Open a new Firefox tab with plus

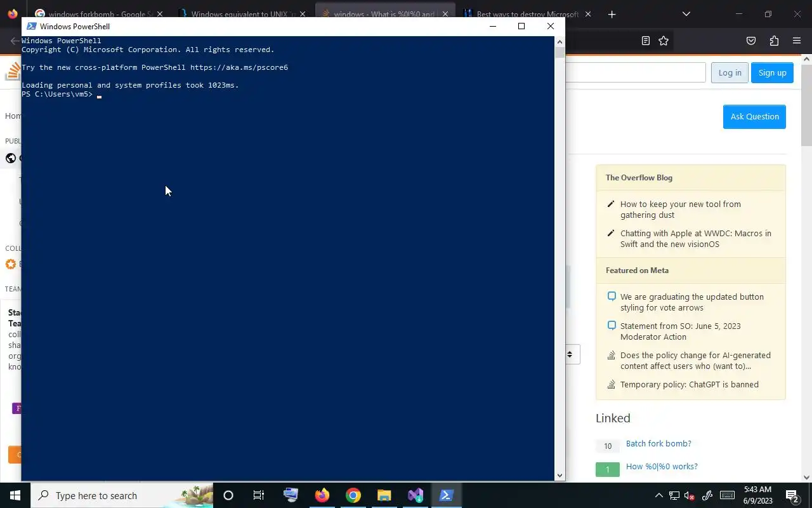click(612, 14)
